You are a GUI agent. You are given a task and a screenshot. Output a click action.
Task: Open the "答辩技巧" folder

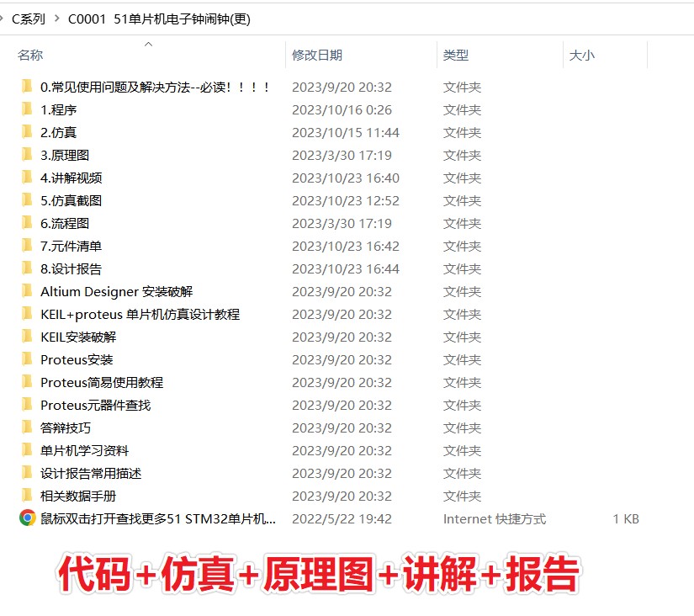click(x=66, y=427)
